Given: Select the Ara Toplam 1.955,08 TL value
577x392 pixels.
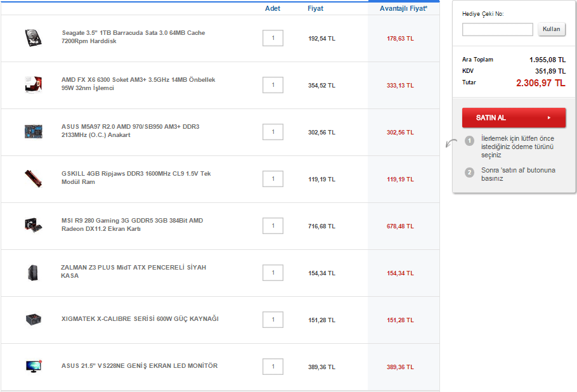Looking at the screenshot, I should tap(547, 60).
